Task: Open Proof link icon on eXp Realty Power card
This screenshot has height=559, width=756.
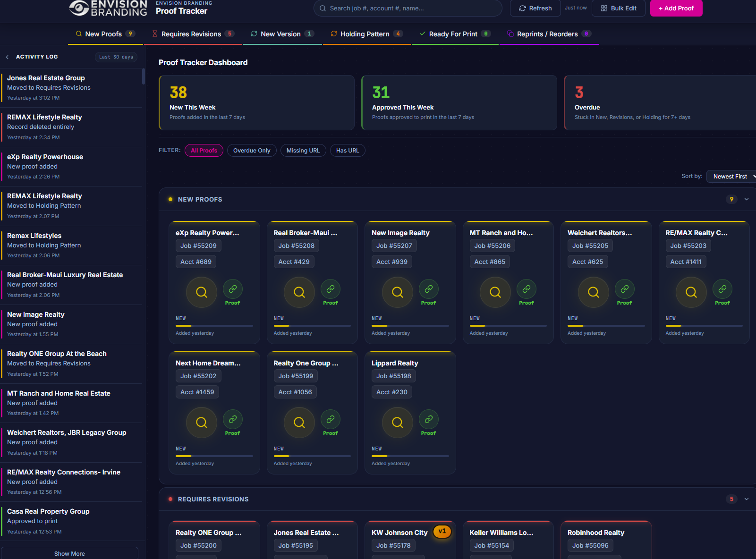Action: coord(233,289)
